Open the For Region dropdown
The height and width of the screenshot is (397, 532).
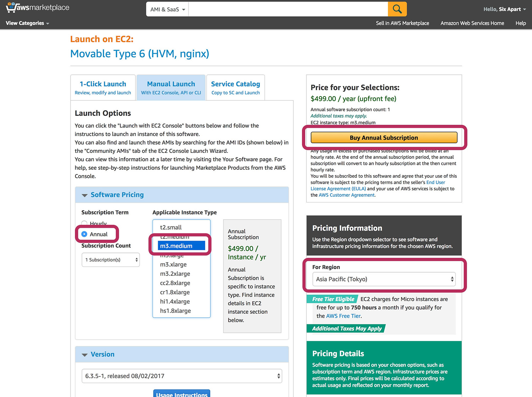point(384,279)
